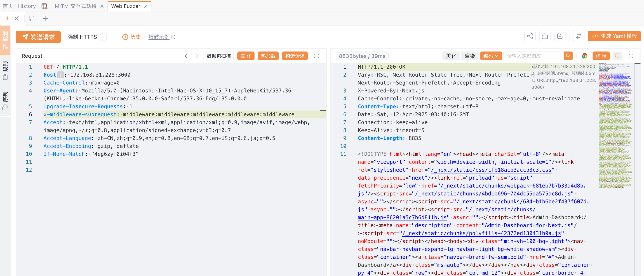This screenshot has width=644, height=276.
Task: Click the orange search magnifier icon
Action: (x=568, y=56)
